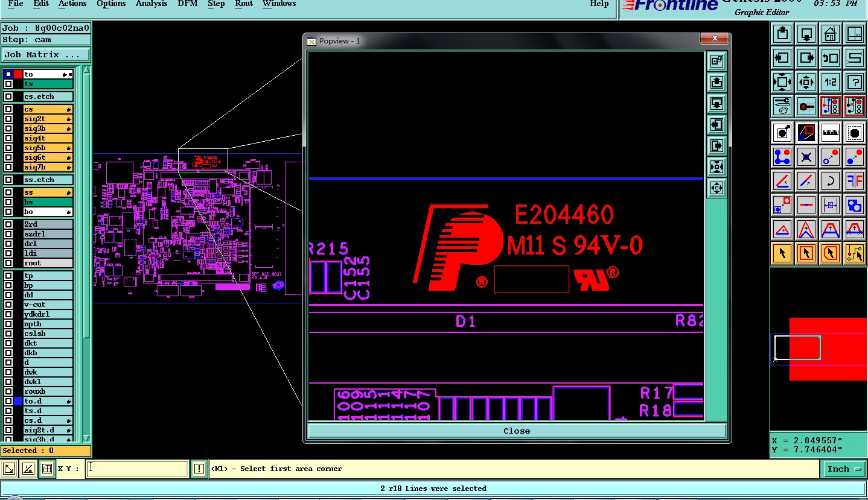The height and width of the screenshot is (500, 868).
Task: Click the Job Matrix button
Action: tap(46, 54)
